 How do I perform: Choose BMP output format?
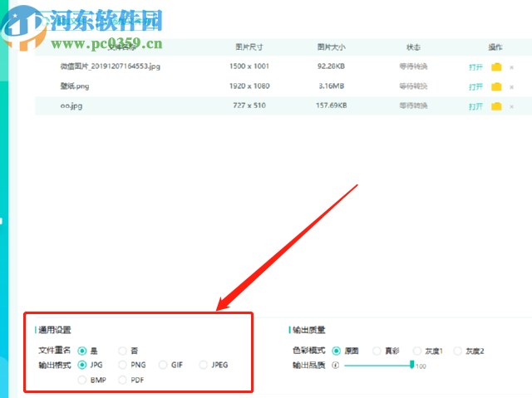click(x=82, y=380)
